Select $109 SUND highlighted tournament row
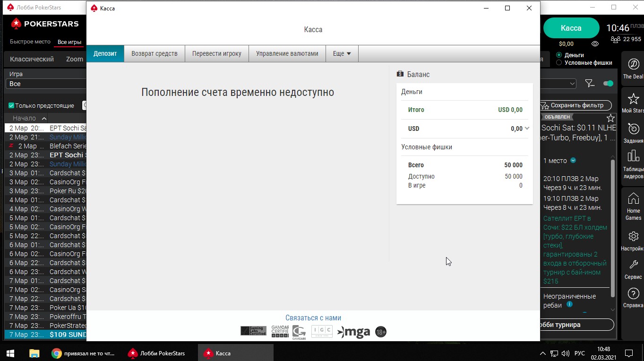Viewport: 644px width, 361px height. tap(45, 335)
